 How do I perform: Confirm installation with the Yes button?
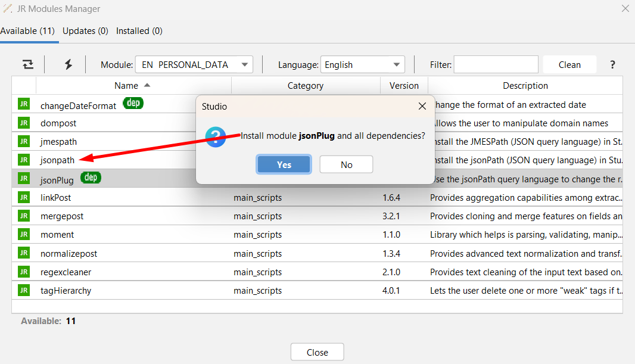pyautogui.click(x=284, y=164)
